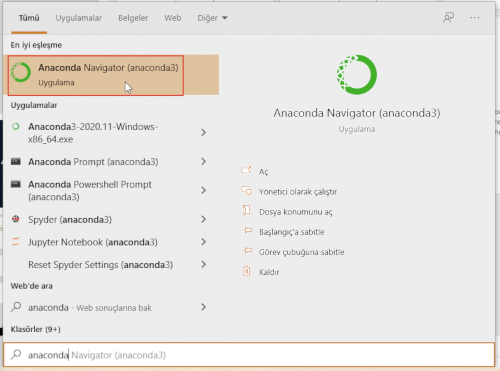The height and width of the screenshot is (371, 500).
Task: Expand the anaconda web results chevron
Action: coord(204,307)
